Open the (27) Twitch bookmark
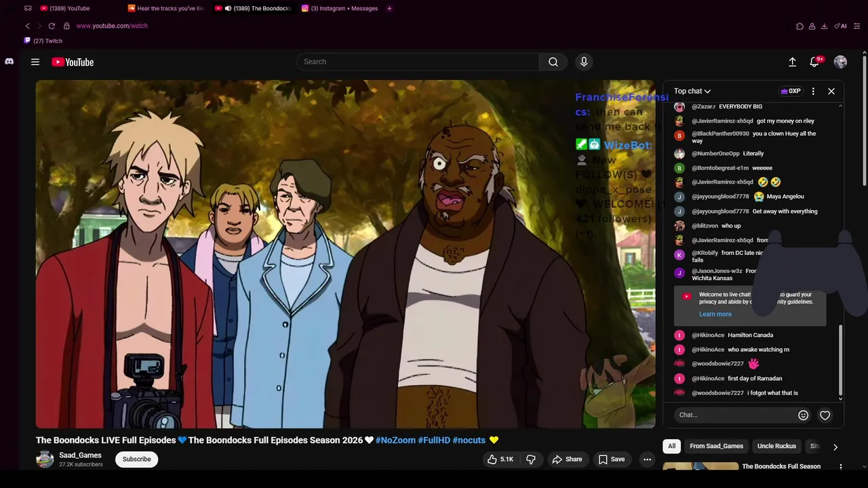The width and height of the screenshot is (868, 488). click(x=43, y=41)
